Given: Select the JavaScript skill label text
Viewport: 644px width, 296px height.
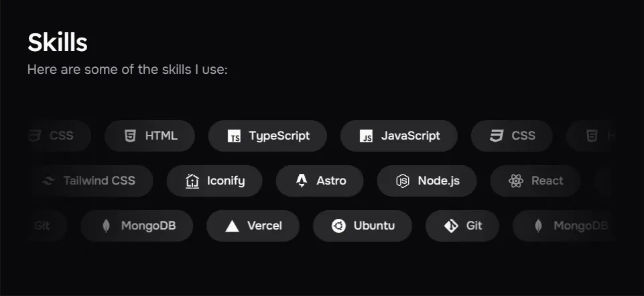Looking at the screenshot, I should click(x=411, y=136).
